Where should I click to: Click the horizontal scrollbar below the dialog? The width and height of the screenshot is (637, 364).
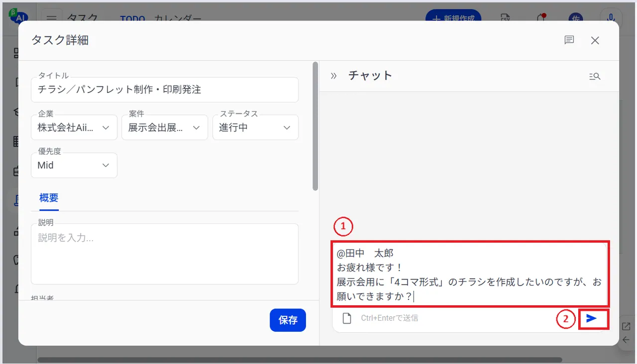(x=300, y=360)
